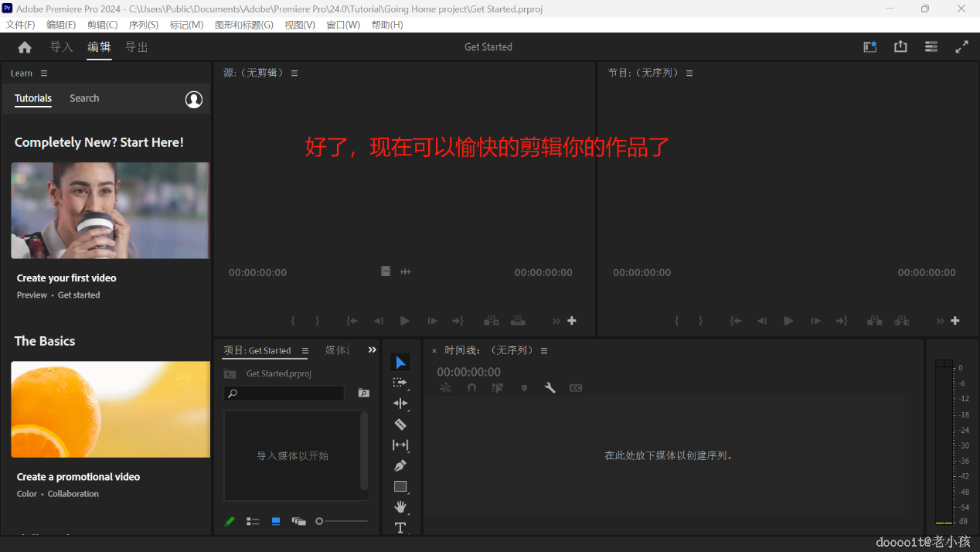
Task: Open the Create a promotional video tutorial
Action: (x=110, y=409)
